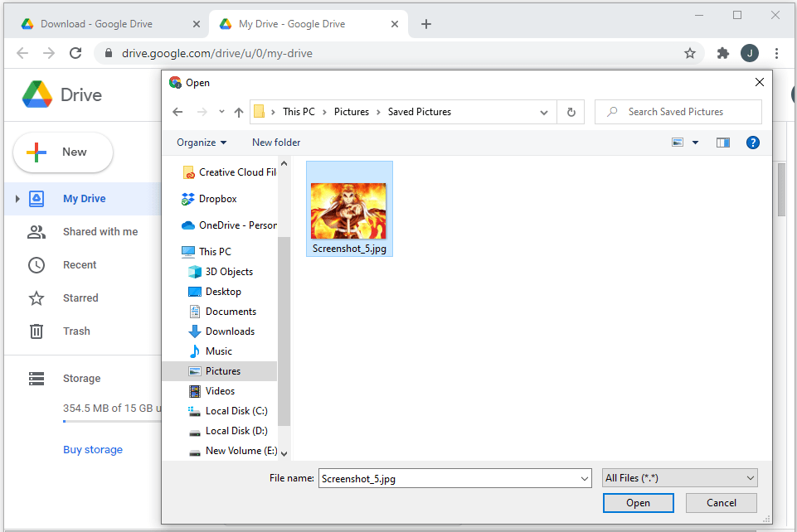
Task: Click the back arrow in Open dialog
Action: pos(177,112)
